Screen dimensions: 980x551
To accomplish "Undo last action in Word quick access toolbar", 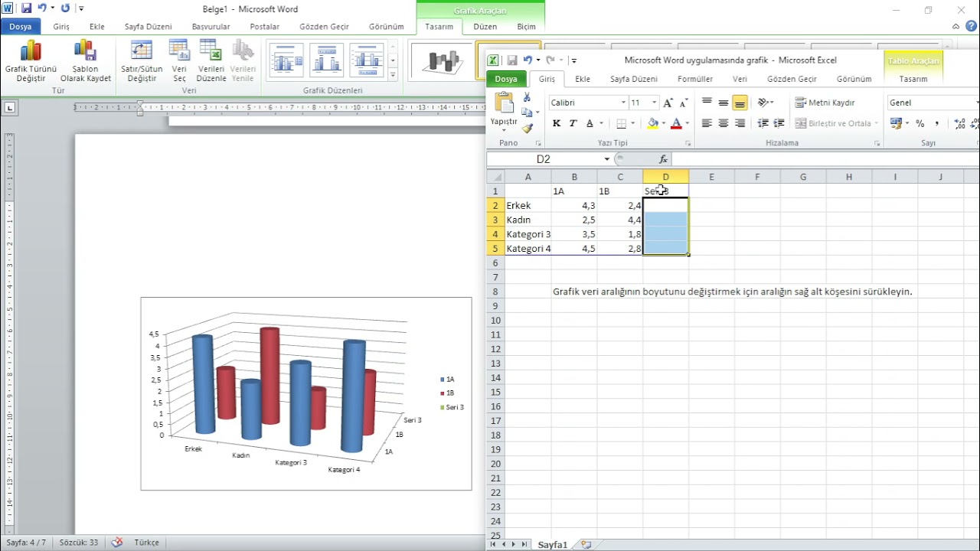I will [x=43, y=8].
